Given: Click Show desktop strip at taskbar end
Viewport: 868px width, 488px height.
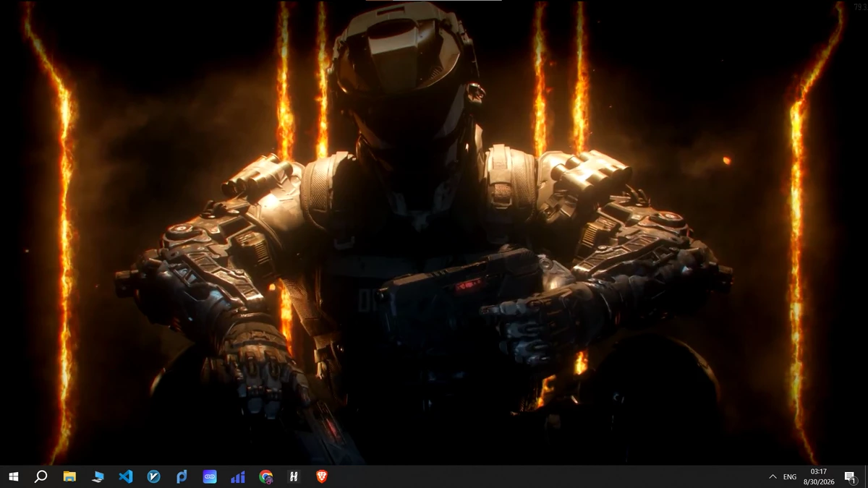Looking at the screenshot, I should pos(866,476).
